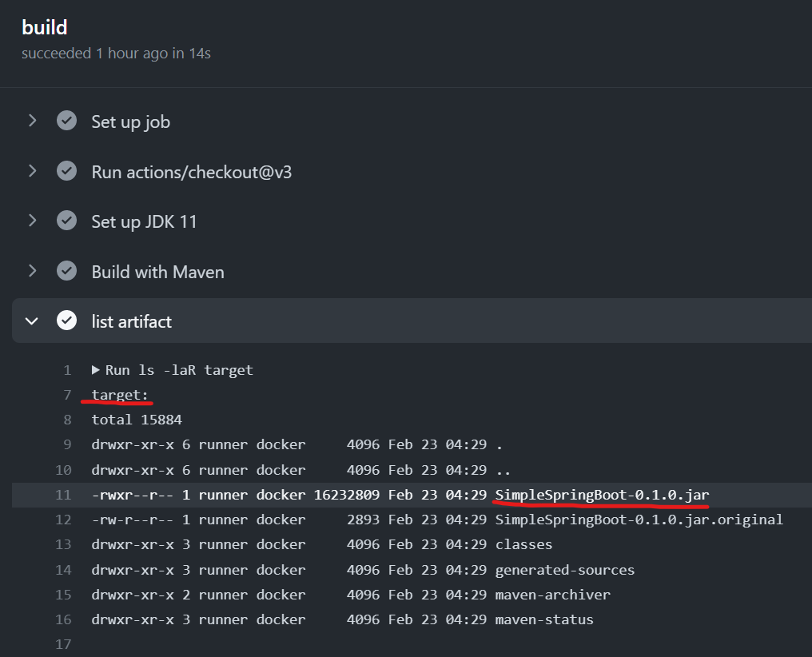Image resolution: width=812 pixels, height=657 pixels.
Task: Select log line number 16
Action: tap(63, 619)
